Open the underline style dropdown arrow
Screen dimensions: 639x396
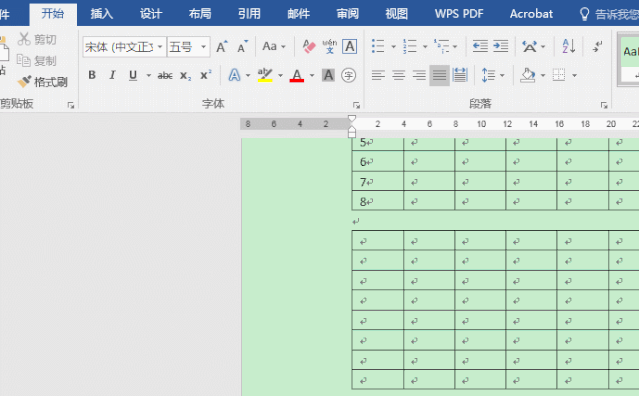(x=149, y=75)
